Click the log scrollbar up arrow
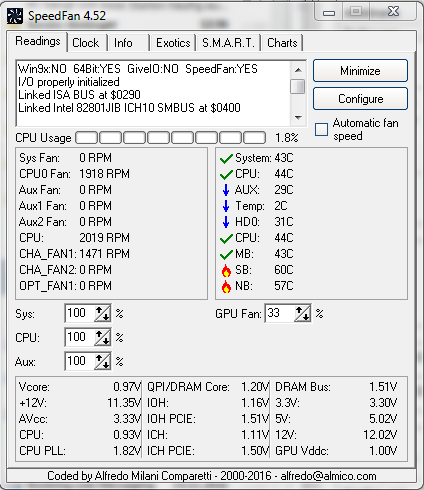This screenshot has width=424, height=490. (298, 70)
